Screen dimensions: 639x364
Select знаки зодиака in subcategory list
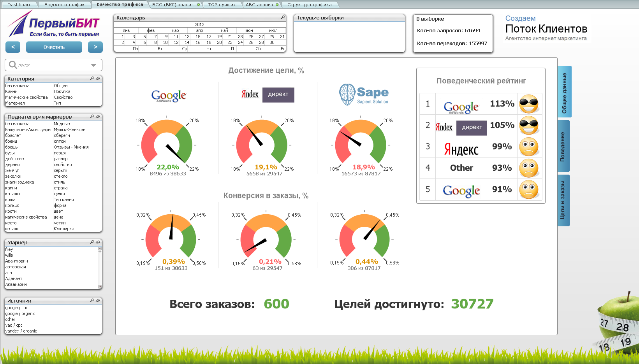[29, 182]
